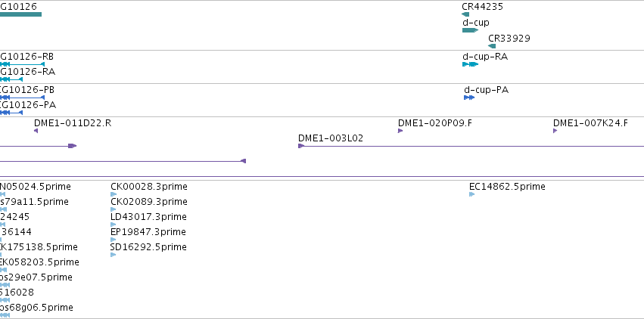Click the EC14862.5prime EST arrow
Image resolution: width=644 pixels, height=319 pixels.
point(471,194)
